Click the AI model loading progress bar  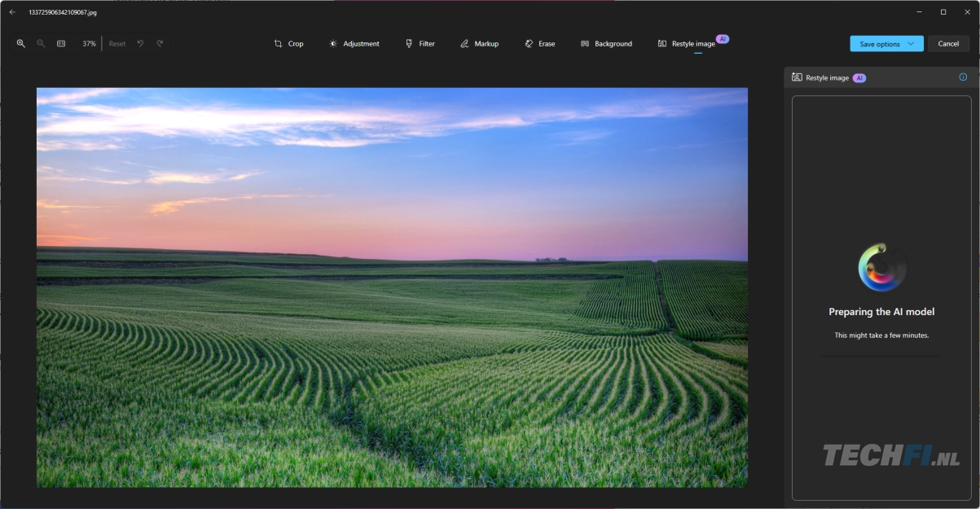point(881,354)
